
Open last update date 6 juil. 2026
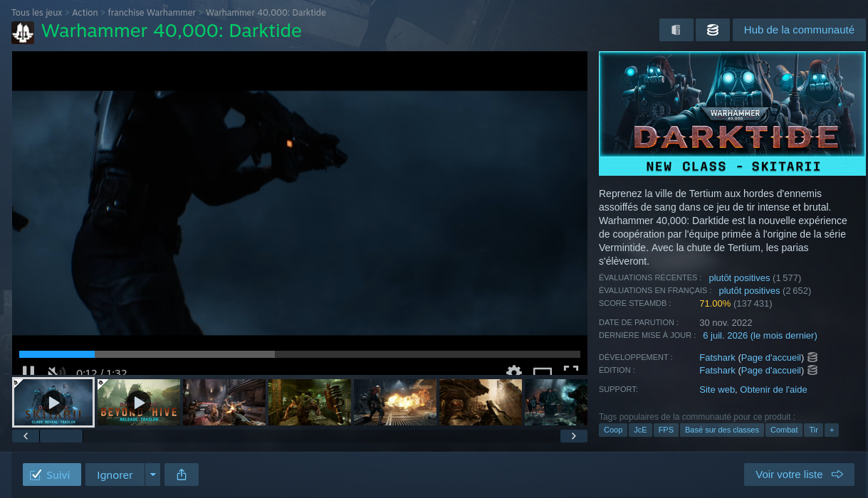[760, 335]
